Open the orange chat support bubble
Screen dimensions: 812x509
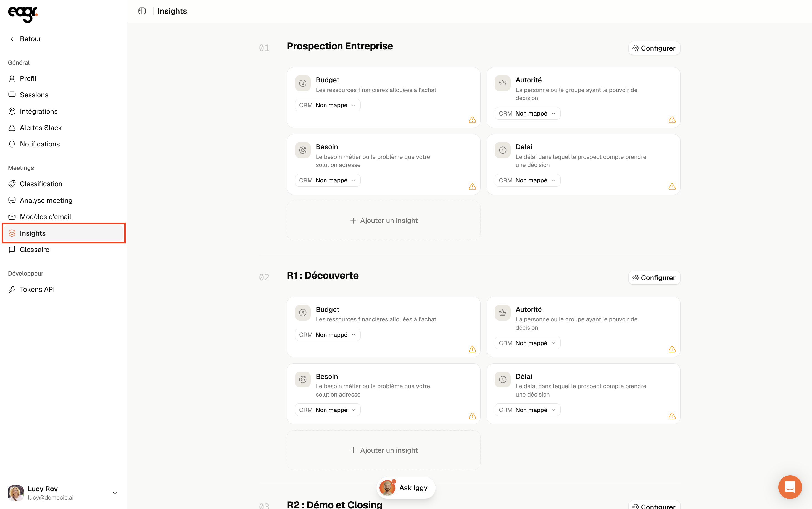click(x=790, y=487)
